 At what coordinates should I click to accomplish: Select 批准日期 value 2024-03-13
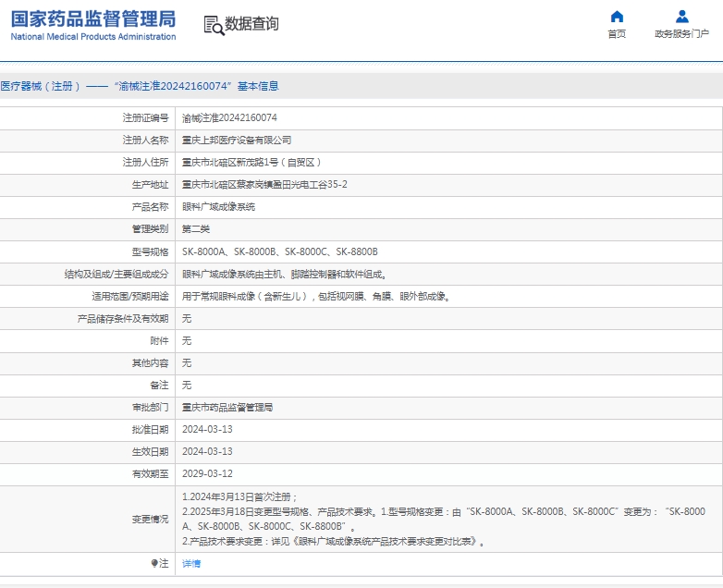[207, 429]
